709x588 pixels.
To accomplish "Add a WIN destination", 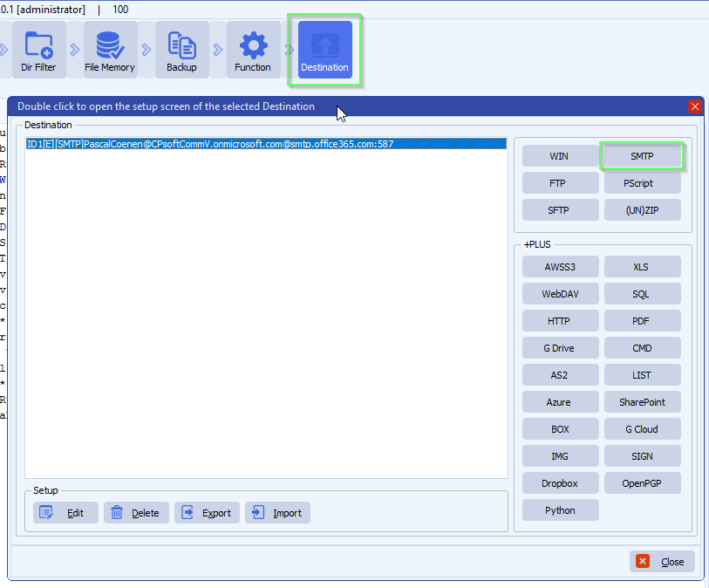I will tap(560, 155).
